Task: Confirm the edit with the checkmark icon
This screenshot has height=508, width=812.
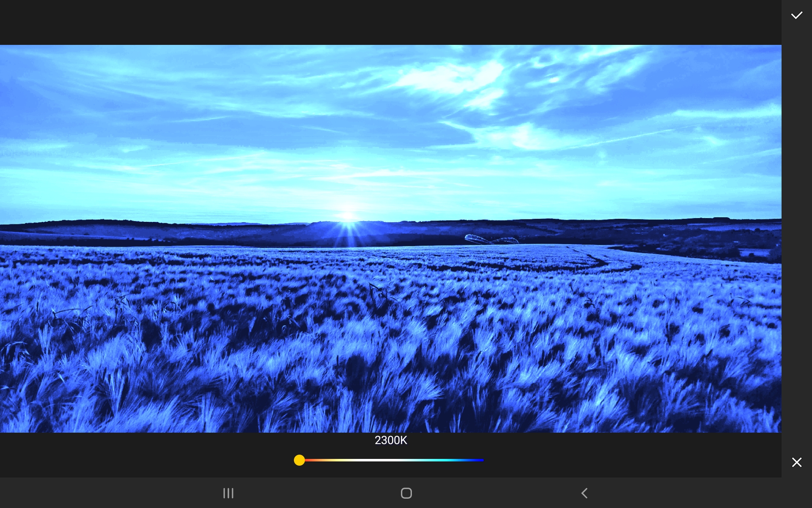Action: (796, 15)
